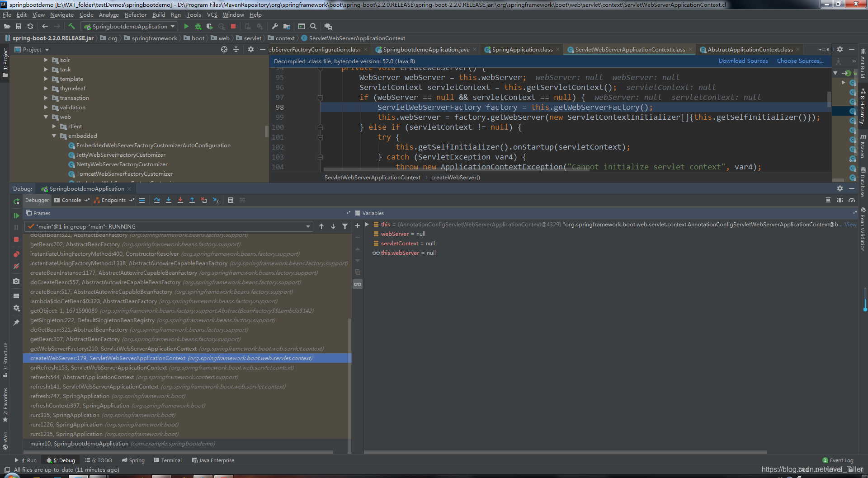This screenshot has height=478, width=868.
Task: Open the 6: TODO tool window button
Action: [99, 460]
